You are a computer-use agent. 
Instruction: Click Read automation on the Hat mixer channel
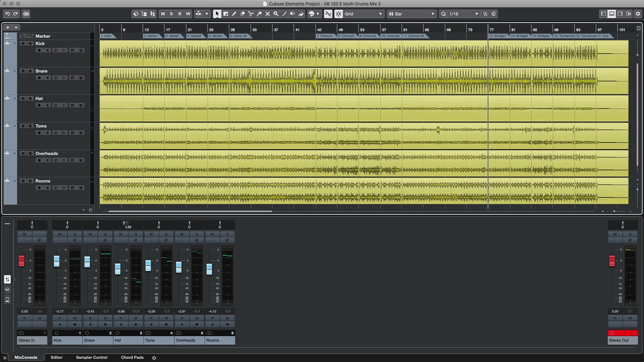(x=121, y=318)
